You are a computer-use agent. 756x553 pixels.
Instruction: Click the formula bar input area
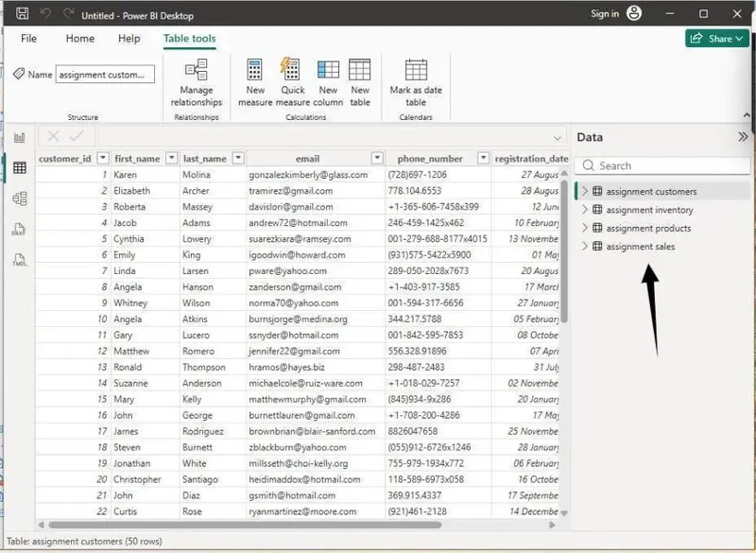[x=325, y=136]
